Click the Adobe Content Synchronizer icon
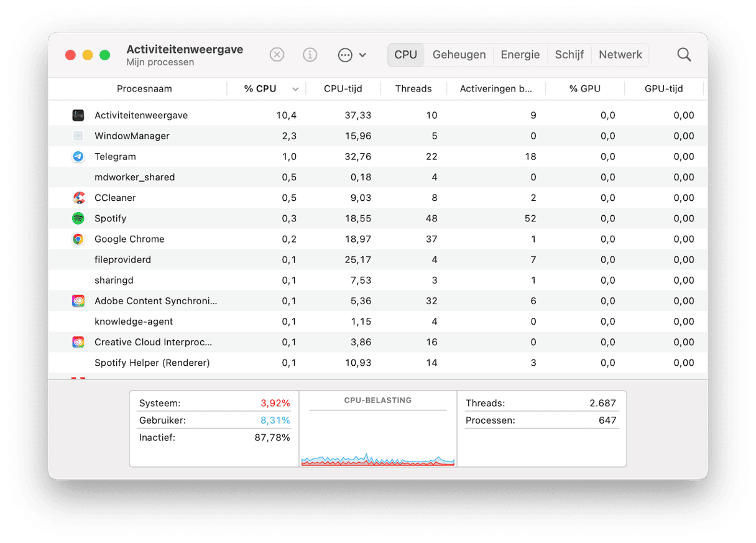 [78, 301]
